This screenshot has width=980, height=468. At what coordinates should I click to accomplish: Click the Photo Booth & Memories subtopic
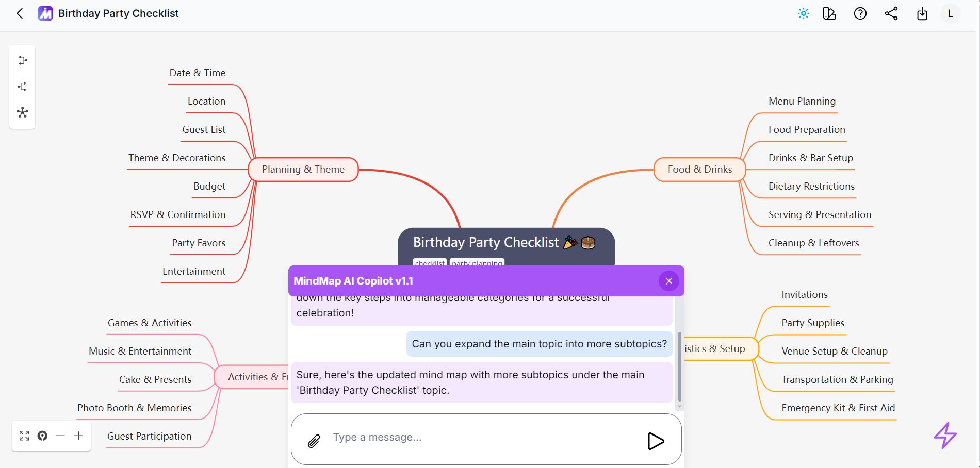(x=135, y=408)
